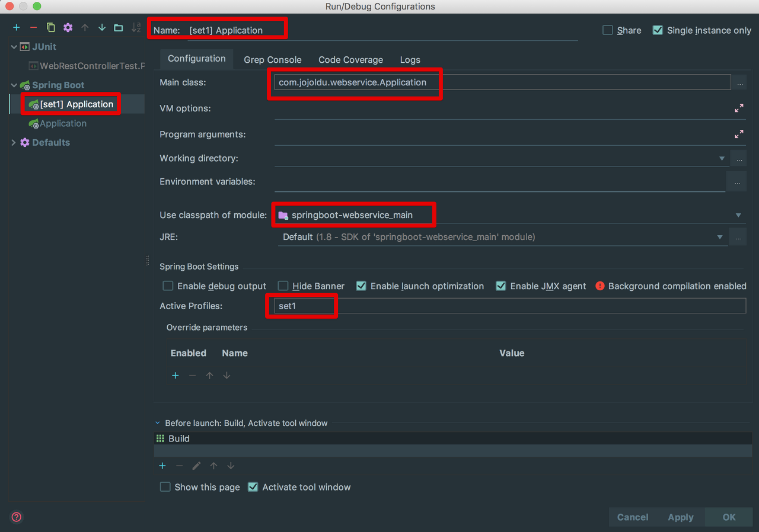
Task: Collapse the Before launch section
Action: click(x=158, y=423)
